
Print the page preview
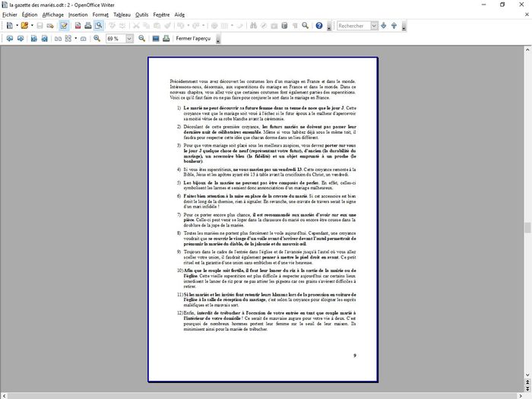[x=166, y=39]
